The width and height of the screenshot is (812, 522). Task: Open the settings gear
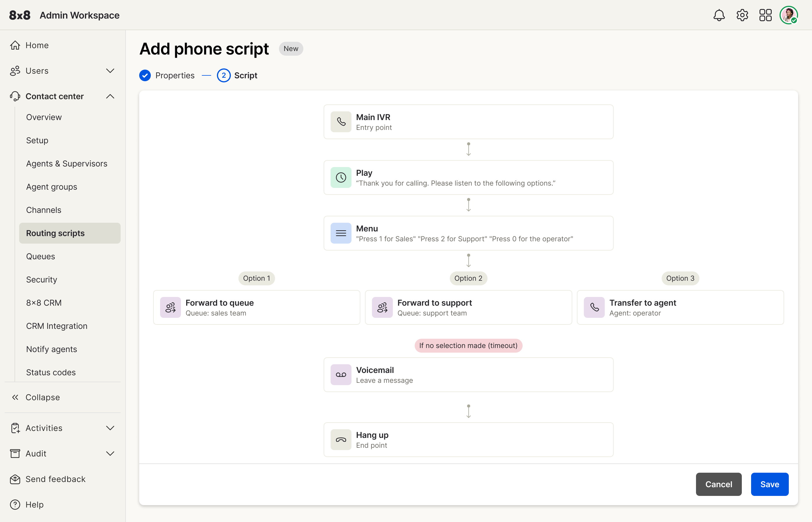[x=742, y=15]
